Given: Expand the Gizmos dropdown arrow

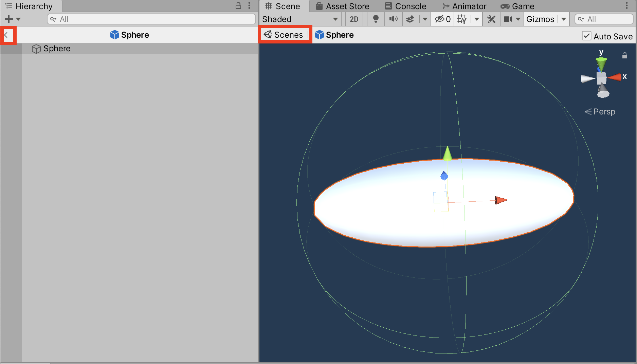Looking at the screenshot, I should click(x=564, y=19).
